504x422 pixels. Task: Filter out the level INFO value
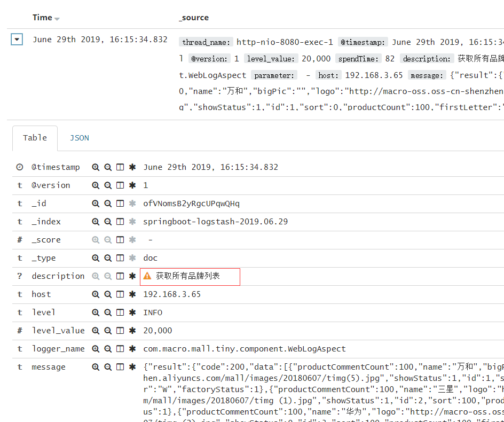click(x=107, y=312)
